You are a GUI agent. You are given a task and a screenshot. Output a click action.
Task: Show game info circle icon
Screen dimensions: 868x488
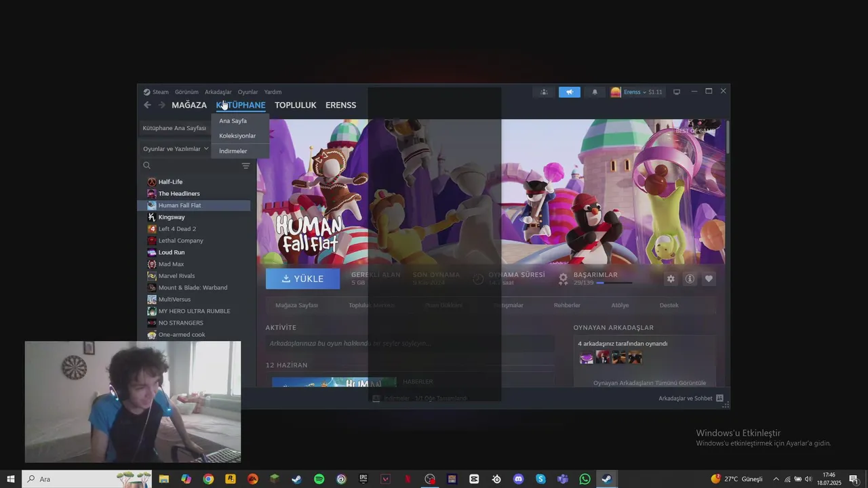tap(690, 279)
